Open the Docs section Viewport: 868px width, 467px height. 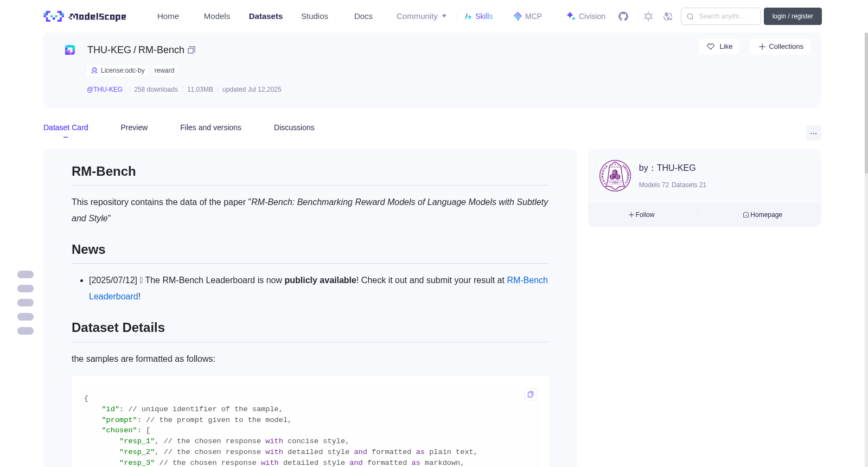(363, 16)
